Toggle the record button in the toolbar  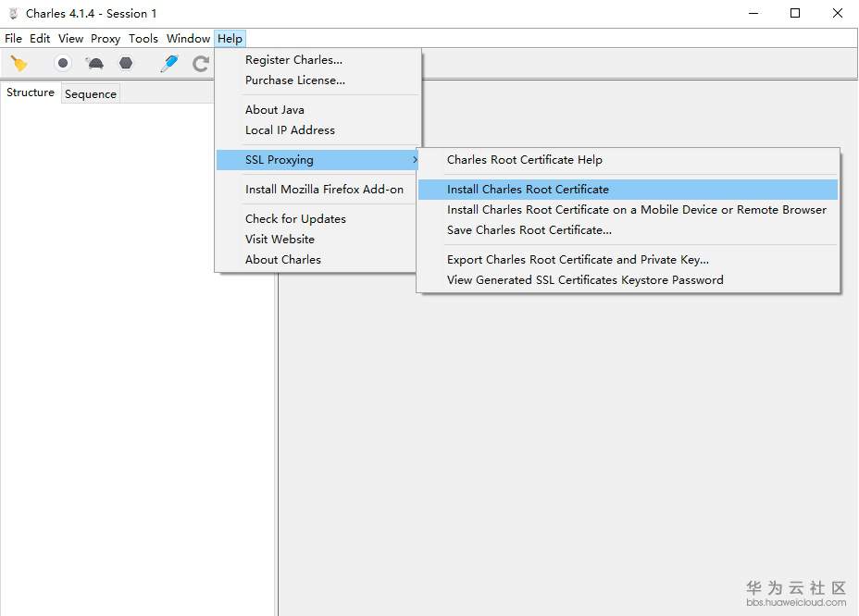click(63, 64)
